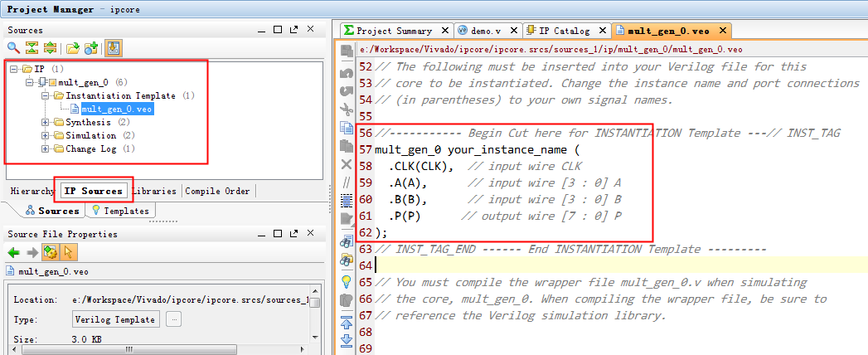Viewport: 868px width, 355px height.
Task: Expand the Synthesis folder node
Action: tap(46, 123)
